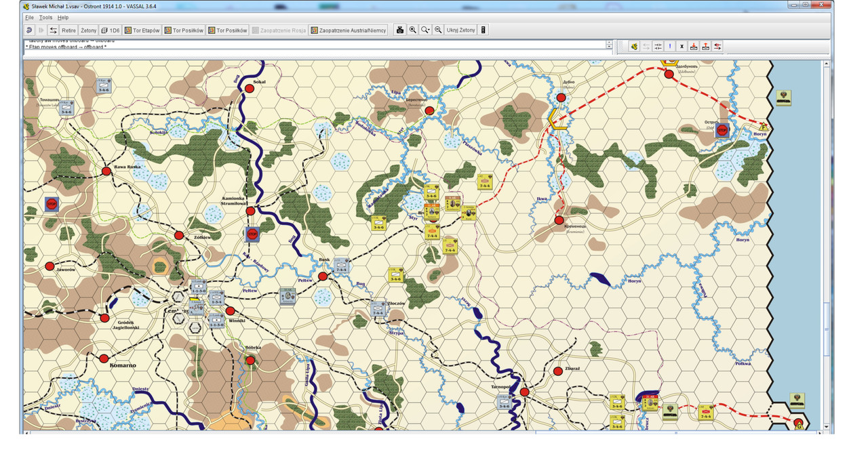Take a map snapshot with camera icon

(400, 30)
